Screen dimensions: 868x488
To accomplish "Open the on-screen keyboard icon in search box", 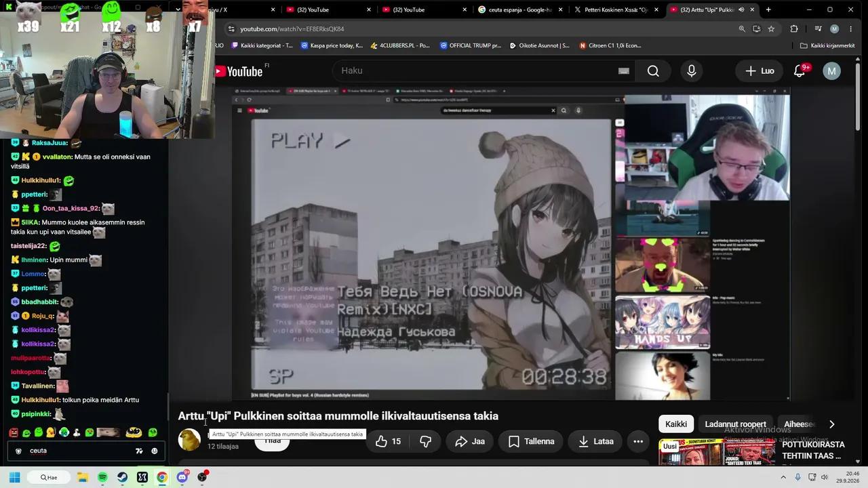I will point(624,71).
